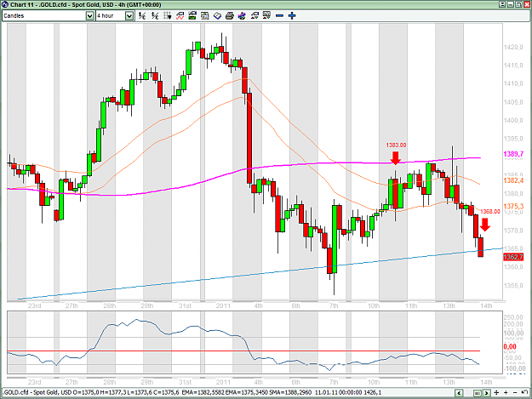Click the red wavy indicator line icon

180,15
